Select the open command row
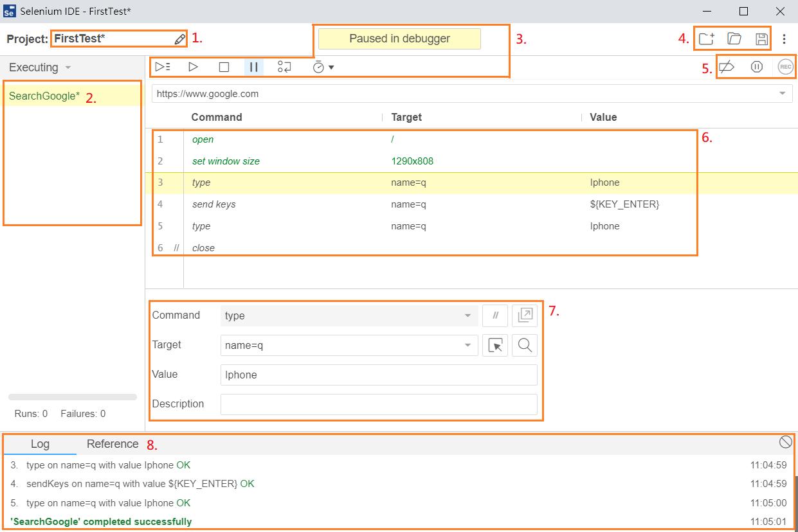This screenshot has width=798, height=532. coord(471,139)
